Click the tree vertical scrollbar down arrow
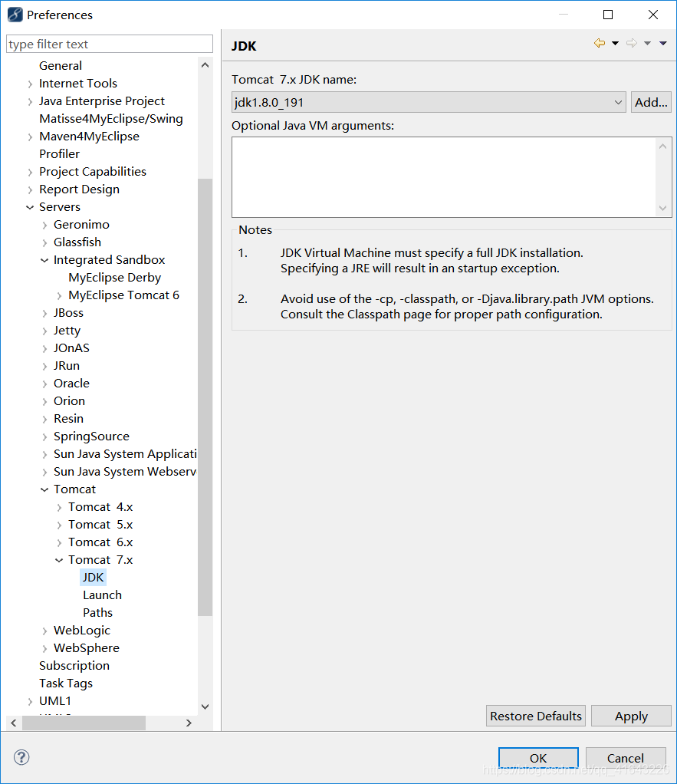677x784 pixels. (x=205, y=707)
